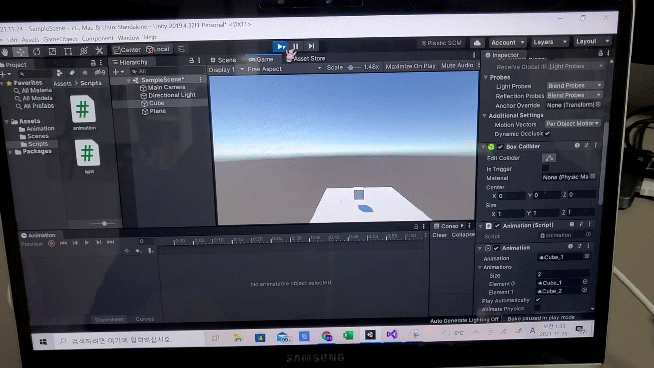Viewport: 654px width, 368px height.
Task: Open Animation component settings menu
Action: [588, 247]
